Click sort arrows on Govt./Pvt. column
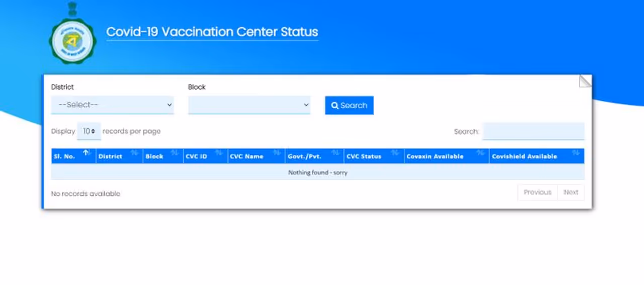644x285 pixels. point(335,153)
